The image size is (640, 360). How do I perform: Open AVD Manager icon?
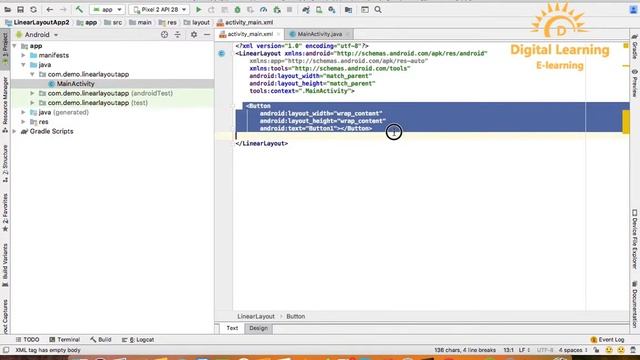pos(319,9)
